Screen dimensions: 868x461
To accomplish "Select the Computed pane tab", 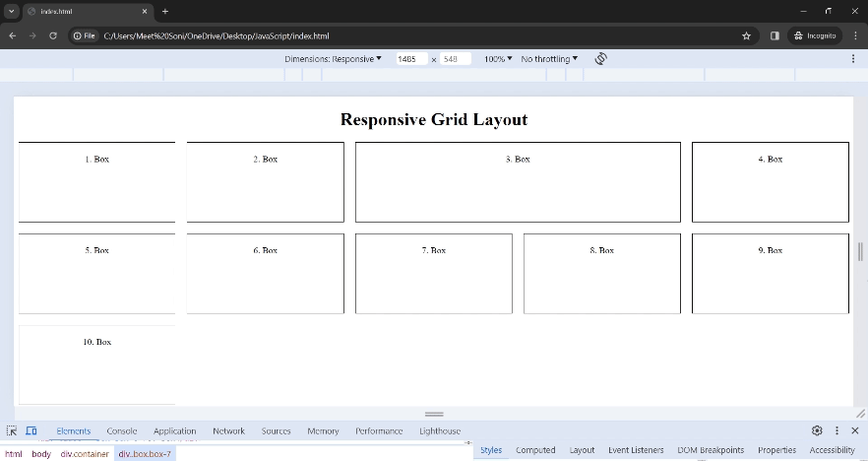I will 535,450.
